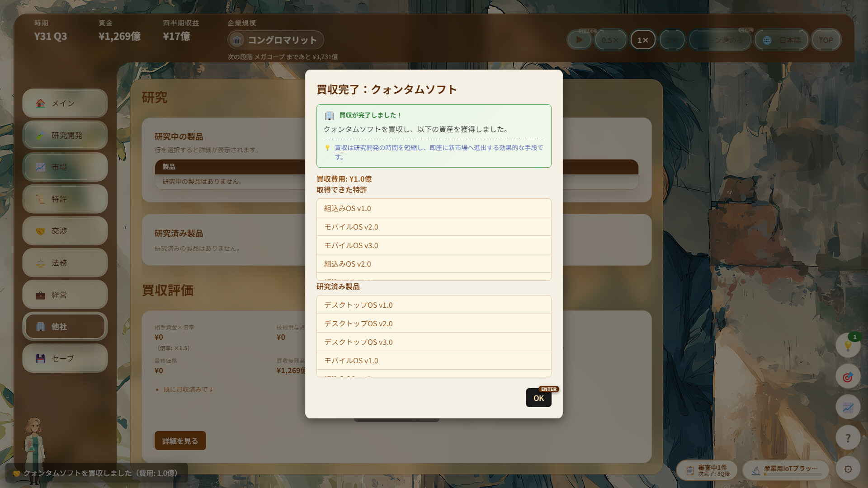Open the 法務 legal section
The image size is (868, 488).
point(65,263)
